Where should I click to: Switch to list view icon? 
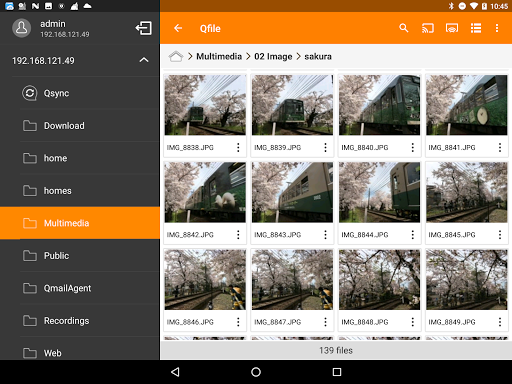[476, 28]
